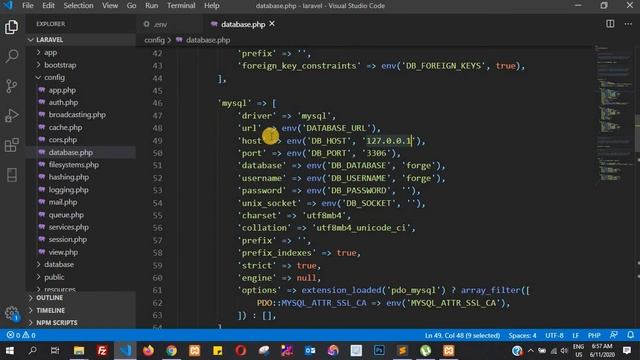
Task: Show errors and warnings problems panel
Action: tap(21, 335)
